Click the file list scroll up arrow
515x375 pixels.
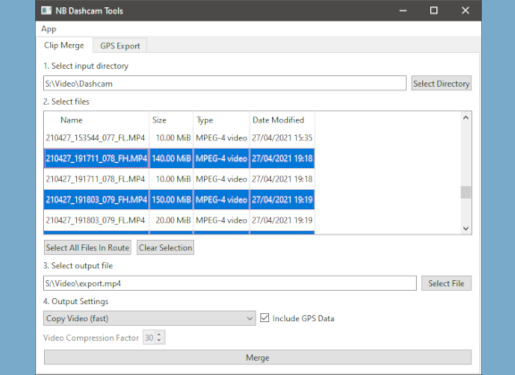click(x=466, y=118)
